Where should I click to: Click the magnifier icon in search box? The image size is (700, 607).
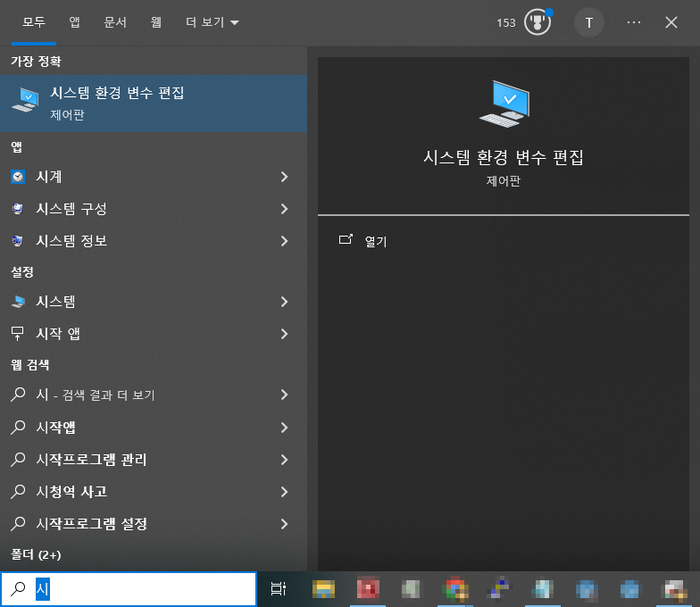coord(18,588)
